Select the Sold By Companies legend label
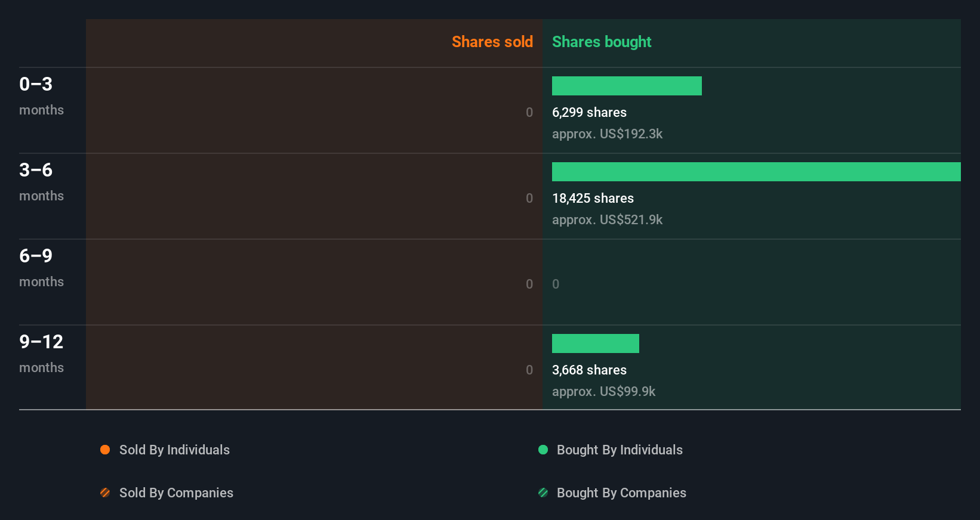This screenshot has width=980, height=520. tap(176, 493)
